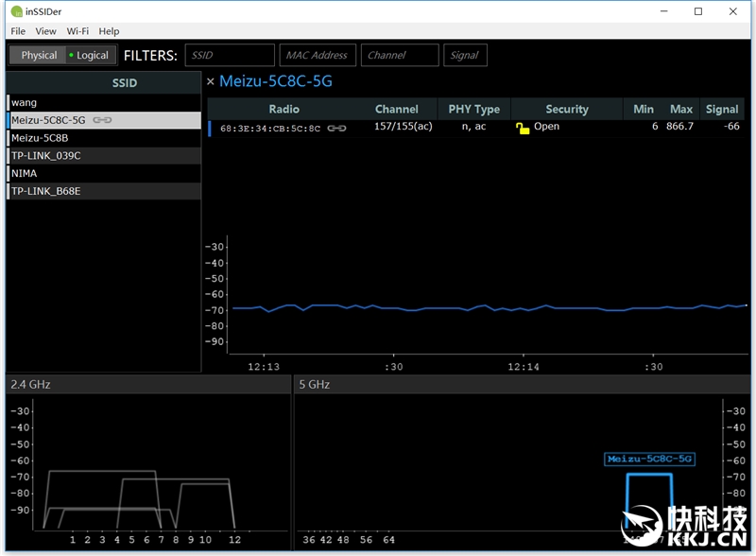Click the SSID filter field
The width and height of the screenshot is (756, 556).
(230, 55)
